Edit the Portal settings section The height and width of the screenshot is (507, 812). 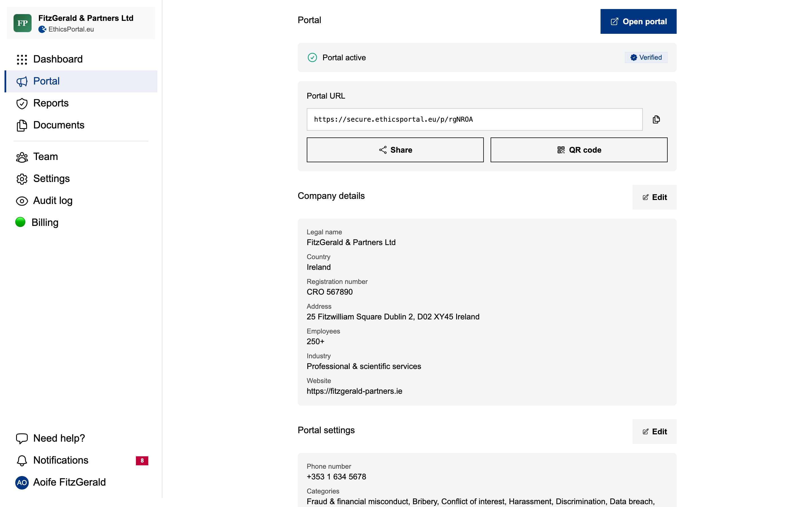coord(654,432)
